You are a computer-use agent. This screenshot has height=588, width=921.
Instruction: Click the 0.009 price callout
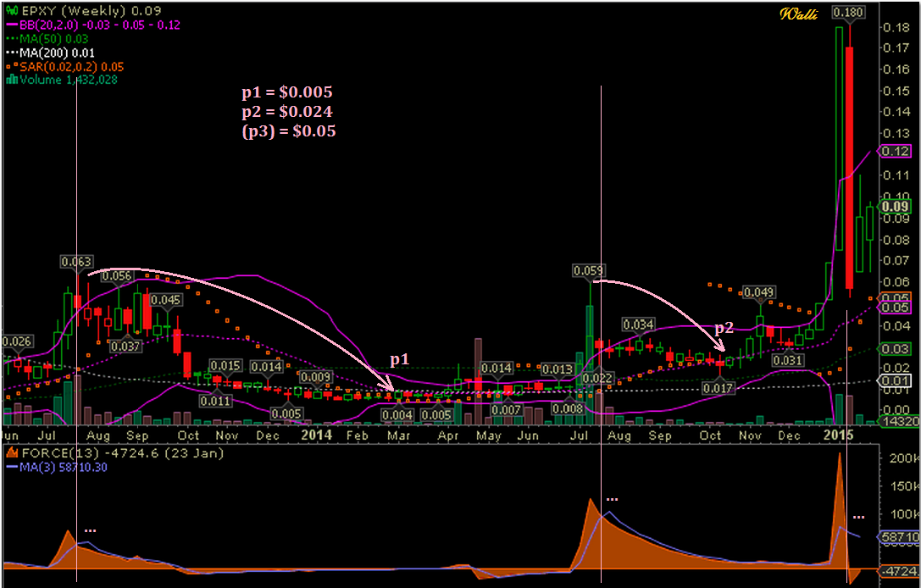coord(315,378)
